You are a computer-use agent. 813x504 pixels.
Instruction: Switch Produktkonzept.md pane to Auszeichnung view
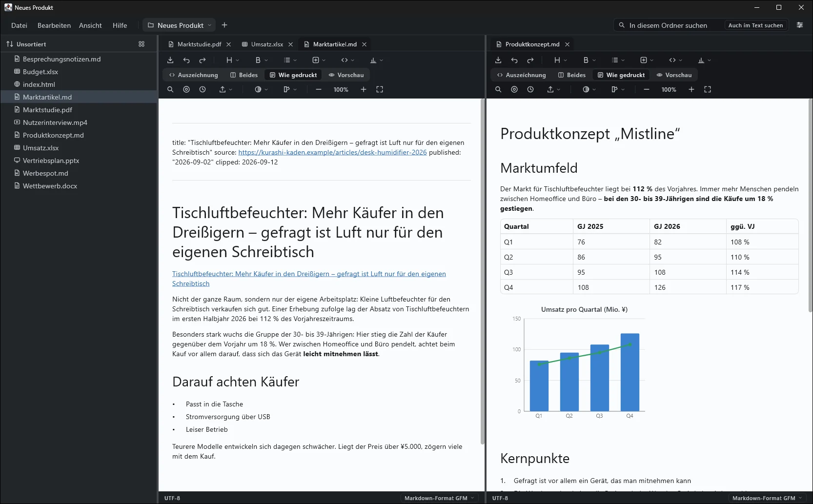(521, 75)
